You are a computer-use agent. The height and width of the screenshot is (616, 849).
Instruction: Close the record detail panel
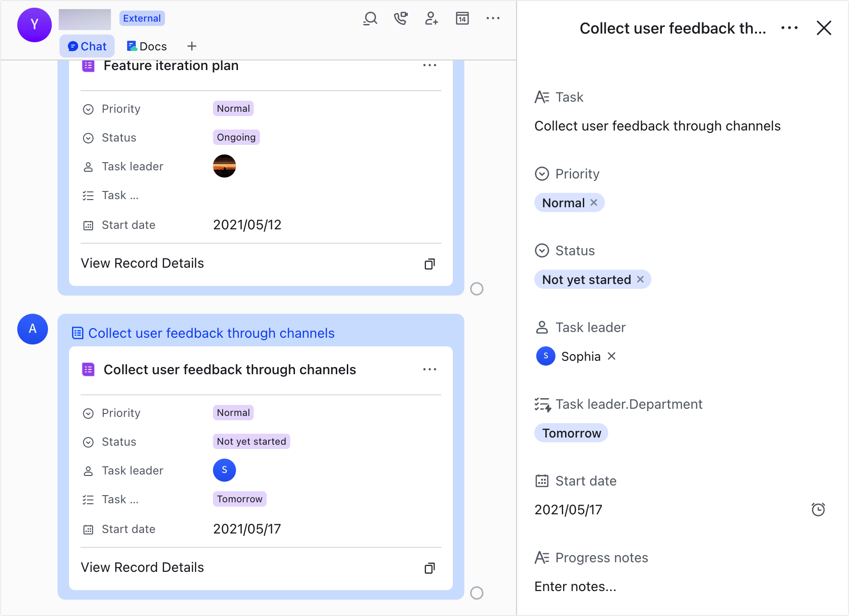click(x=824, y=28)
